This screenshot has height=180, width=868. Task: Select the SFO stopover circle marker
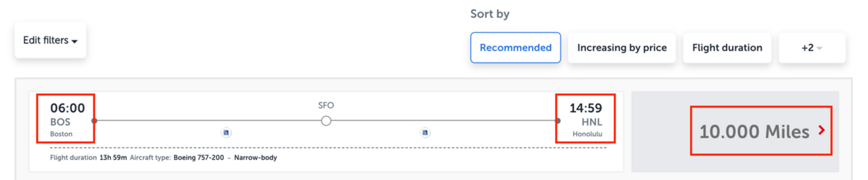click(x=326, y=121)
